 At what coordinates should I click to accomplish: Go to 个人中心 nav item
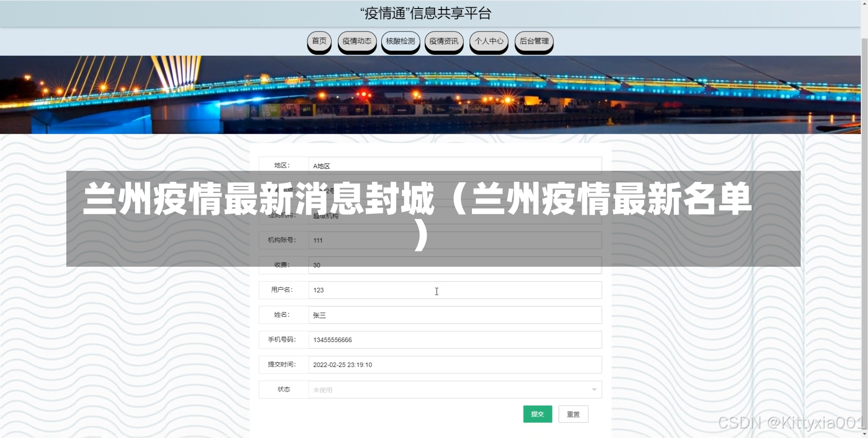[489, 42]
